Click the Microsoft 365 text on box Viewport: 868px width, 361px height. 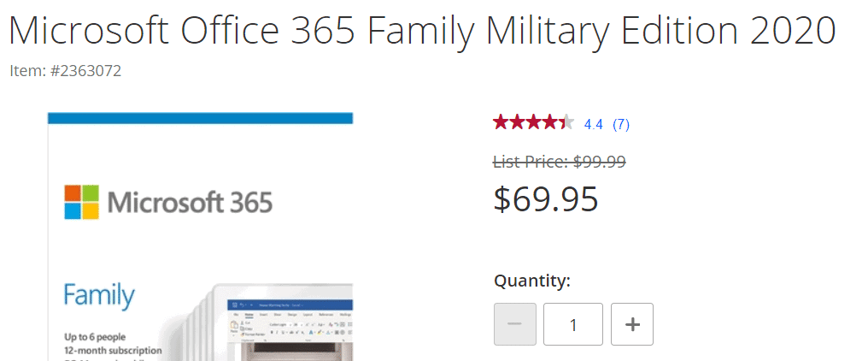coord(190,203)
